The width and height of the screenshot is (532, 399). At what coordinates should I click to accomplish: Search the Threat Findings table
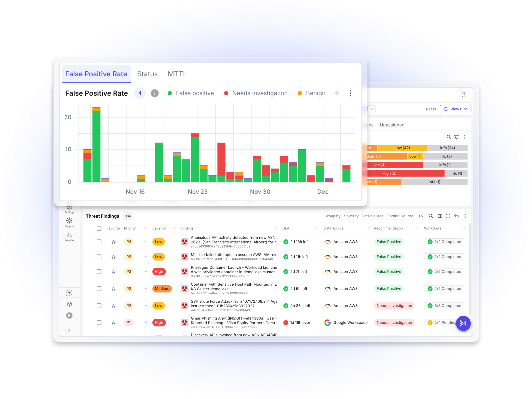(x=431, y=216)
